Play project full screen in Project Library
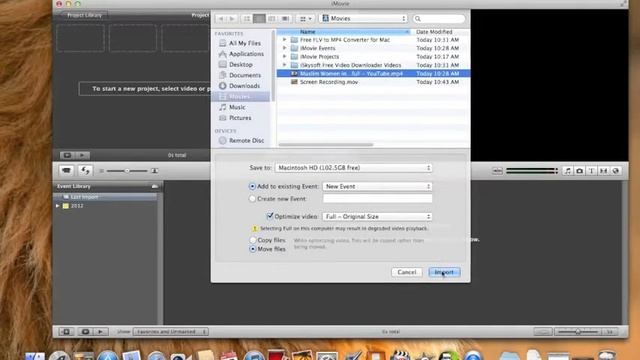Screen dimensions: 640x360 click(x=67, y=155)
